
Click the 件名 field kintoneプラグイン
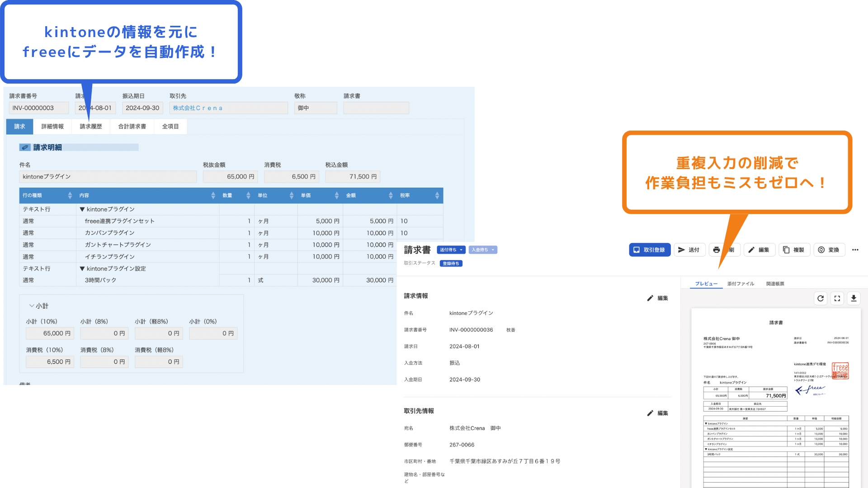point(108,177)
